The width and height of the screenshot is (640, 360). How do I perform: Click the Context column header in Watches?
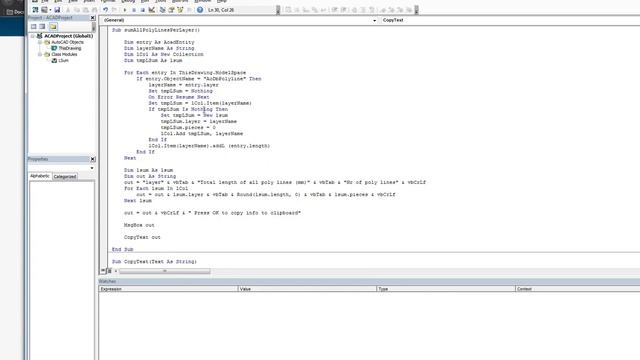coord(578,289)
